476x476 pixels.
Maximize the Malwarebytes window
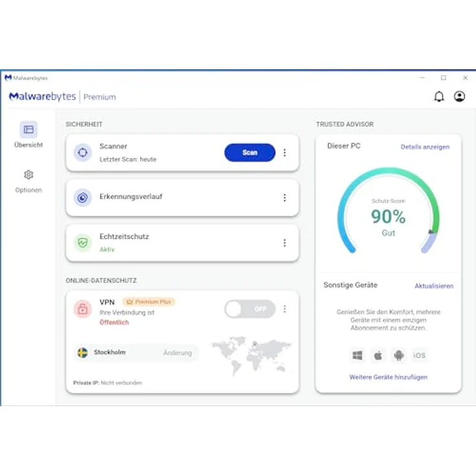[x=444, y=78]
